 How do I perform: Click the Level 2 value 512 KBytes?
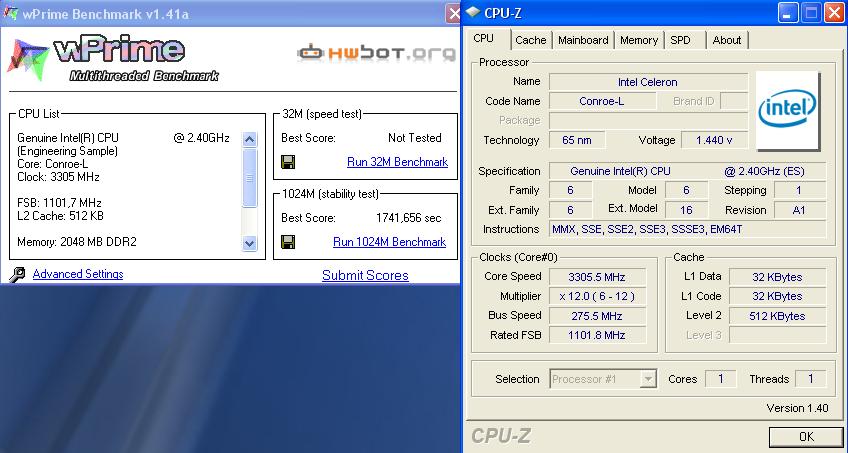point(777,316)
